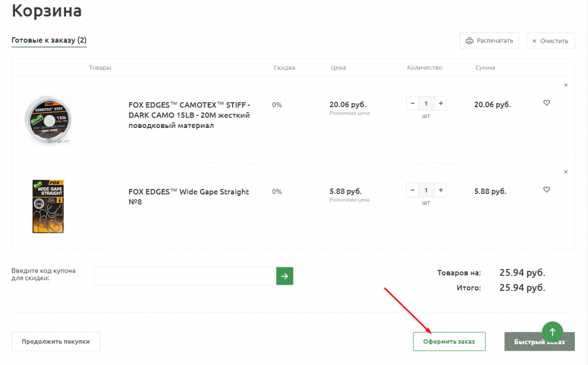The height and width of the screenshot is (365, 588).
Task: Click the 20.06 руб. sum of Camotex Stiff
Action: point(492,104)
